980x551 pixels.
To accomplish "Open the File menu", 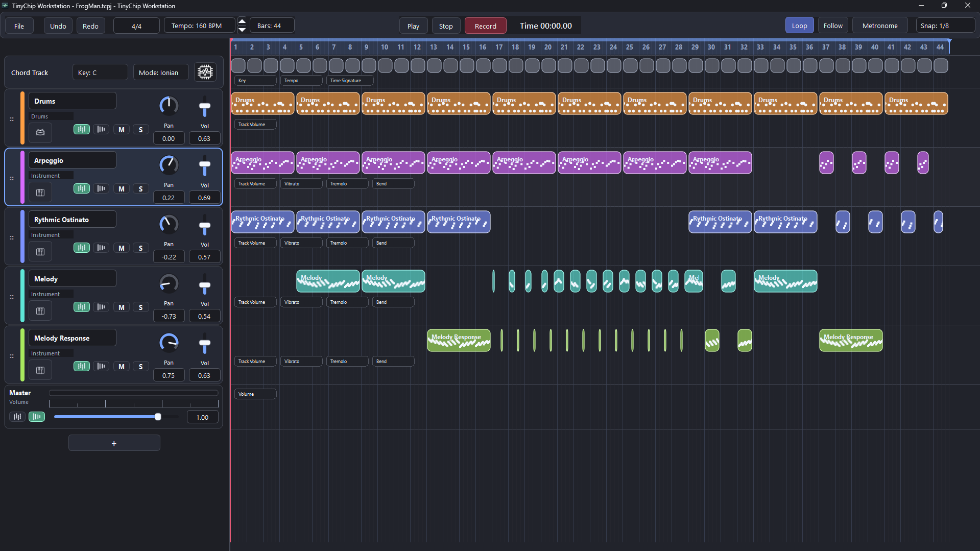I will click(19, 26).
